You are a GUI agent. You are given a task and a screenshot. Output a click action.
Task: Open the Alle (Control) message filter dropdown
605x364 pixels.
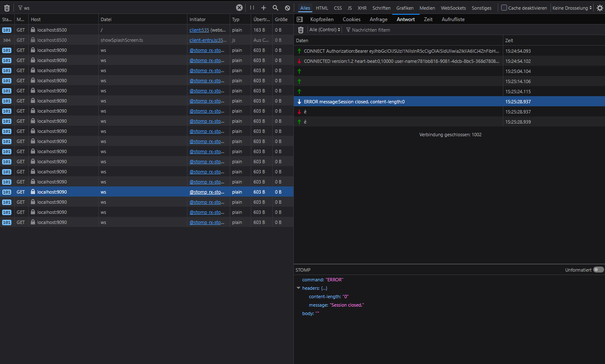point(325,30)
